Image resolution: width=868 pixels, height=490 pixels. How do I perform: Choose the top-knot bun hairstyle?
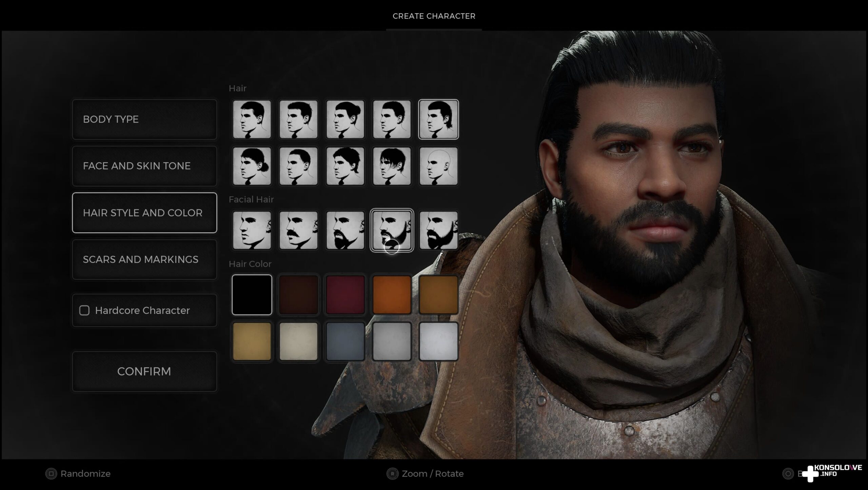tap(345, 119)
